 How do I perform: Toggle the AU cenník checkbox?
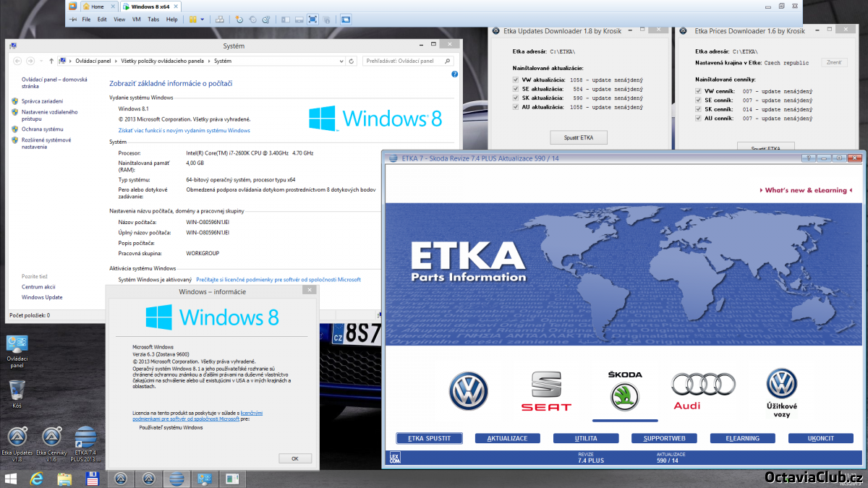(x=699, y=118)
